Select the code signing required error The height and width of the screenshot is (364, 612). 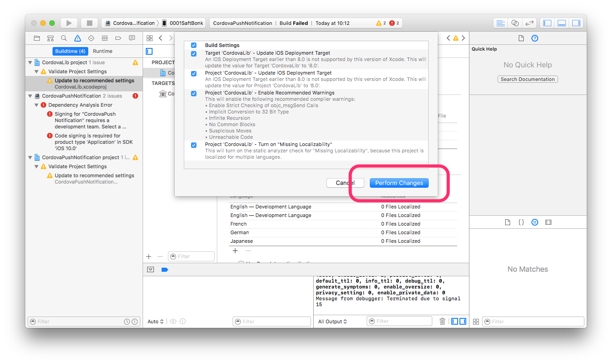coord(84,142)
